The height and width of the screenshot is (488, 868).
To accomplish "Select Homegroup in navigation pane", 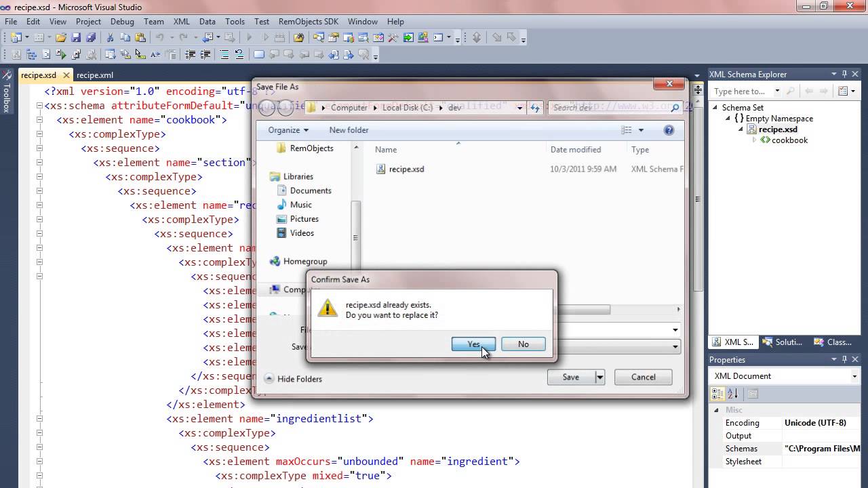I will (298, 261).
